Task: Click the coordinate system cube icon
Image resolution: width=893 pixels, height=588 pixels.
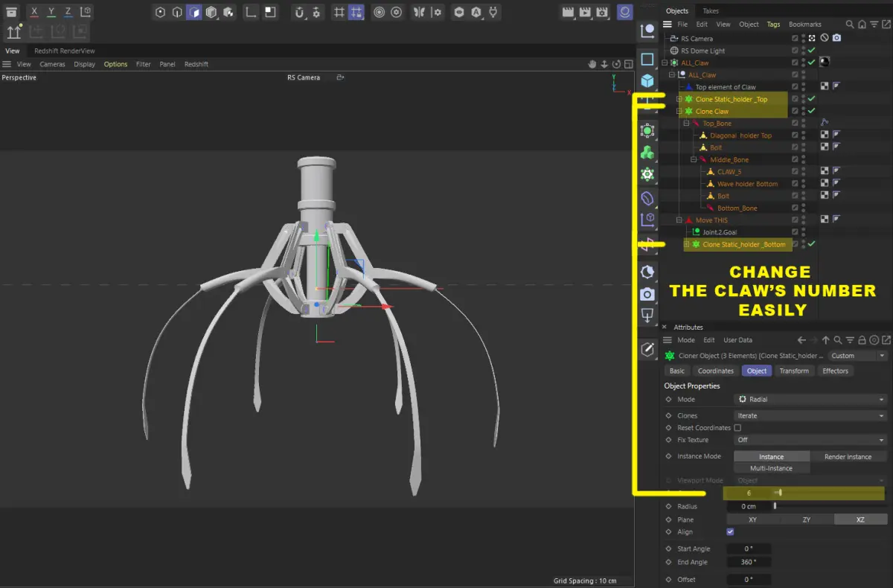Action: [86, 12]
